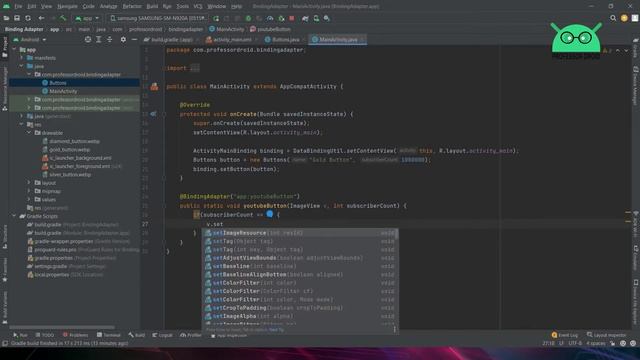The width and height of the screenshot is (640, 360).
Task: Open the TODO tool window button
Action: (44, 335)
